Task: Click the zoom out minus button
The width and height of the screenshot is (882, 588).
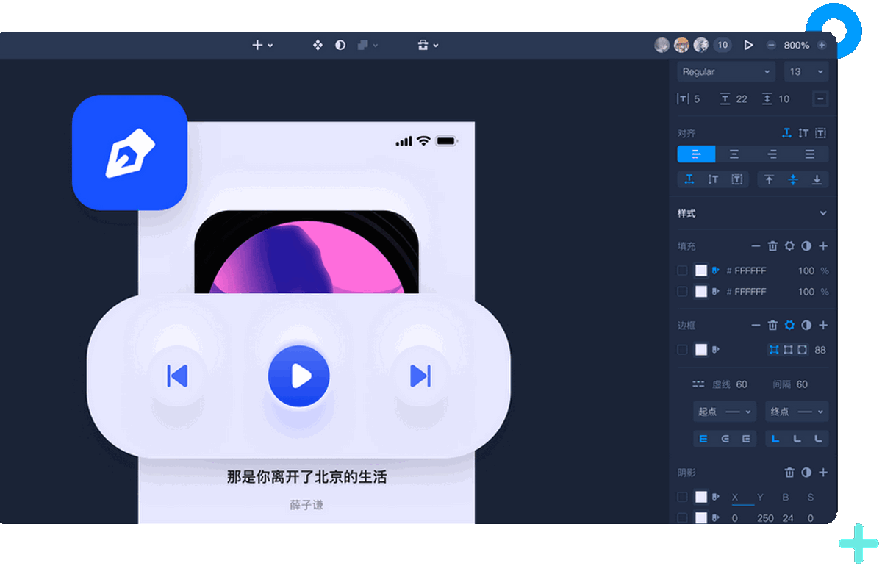Action: 771,45
